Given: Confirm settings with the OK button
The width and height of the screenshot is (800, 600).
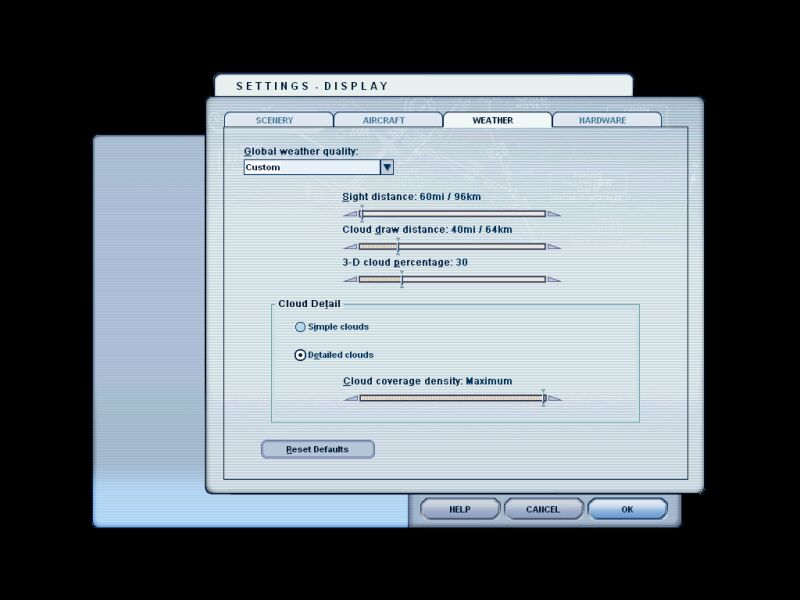Looking at the screenshot, I should tap(627, 509).
